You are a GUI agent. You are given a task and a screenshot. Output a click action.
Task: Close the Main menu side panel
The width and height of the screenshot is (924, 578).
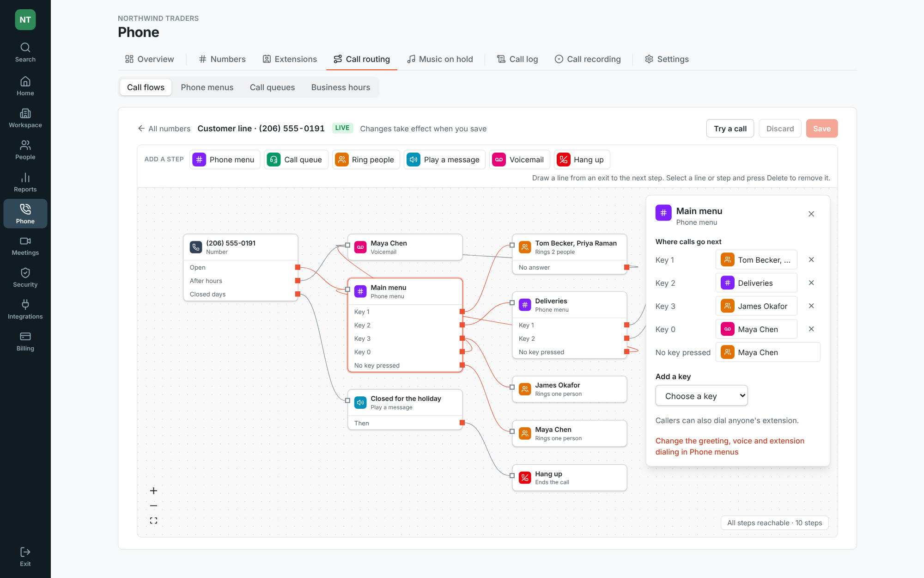[x=811, y=214]
